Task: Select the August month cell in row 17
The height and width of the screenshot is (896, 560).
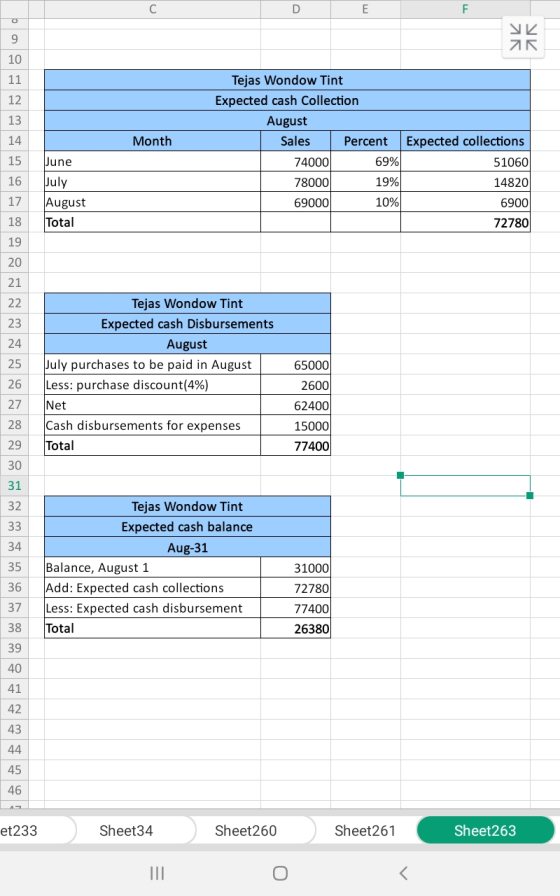Action: click(153, 202)
